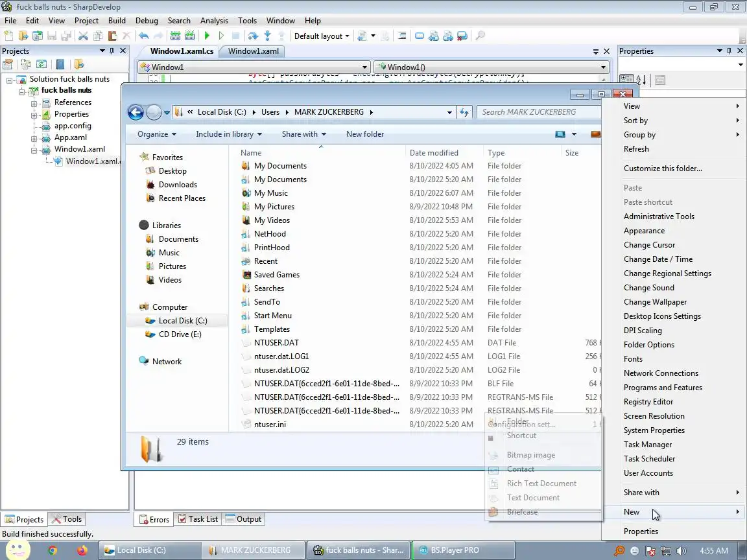Click the New File toolbar icon in SharpDevelop
Image resolution: width=747 pixels, height=560 pixels.
point(8,36)
